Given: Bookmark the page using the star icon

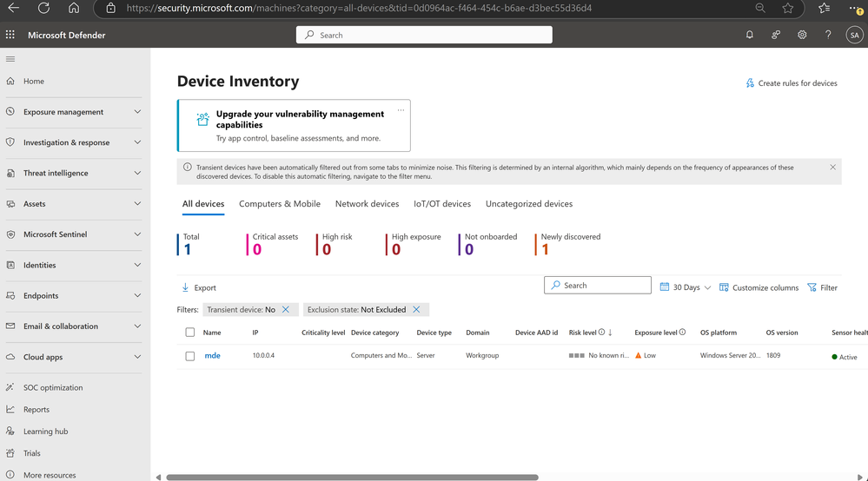Looking at the screenshot, I should [x=788, y=8].
